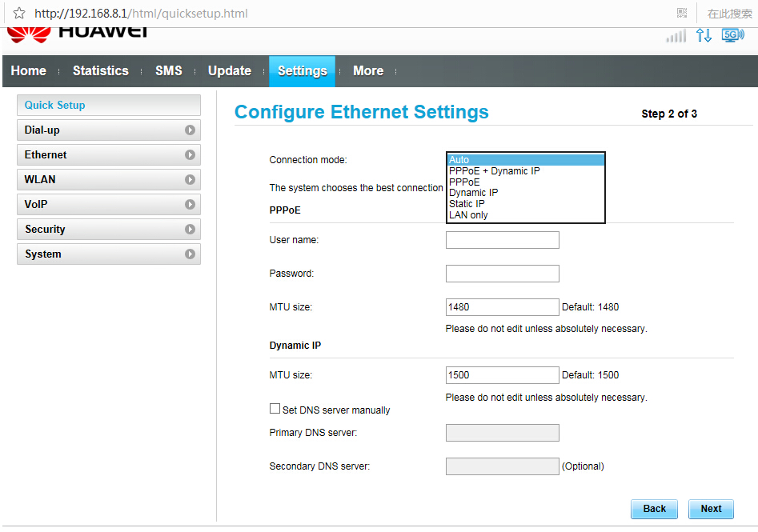Open the Statistics tab
This screenshot has height=532, width=758.
click(x=100, y=71)
